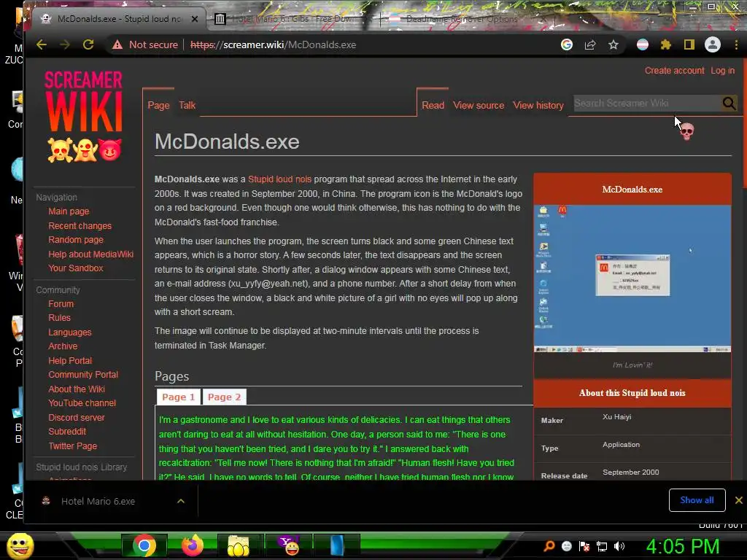Open the Stupid loud nois link in article
This screenshot has height=560, width=747.
(x=279, y=179)
